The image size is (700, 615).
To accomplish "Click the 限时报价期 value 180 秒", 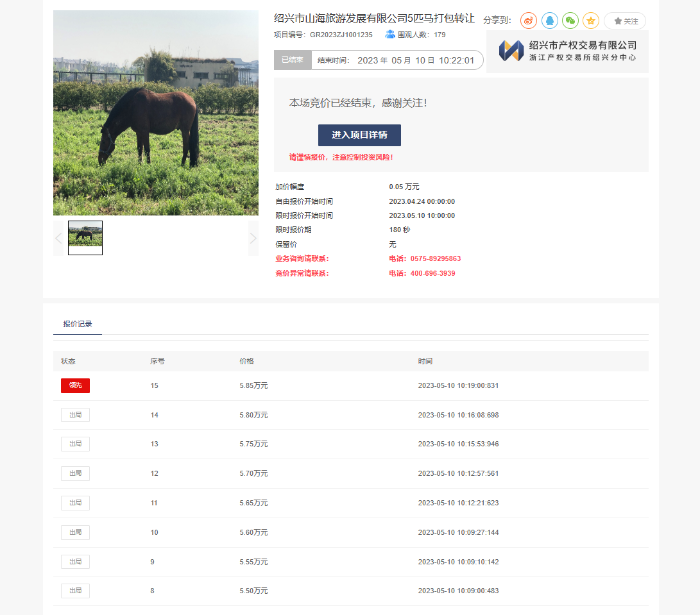I will [400, 230].
